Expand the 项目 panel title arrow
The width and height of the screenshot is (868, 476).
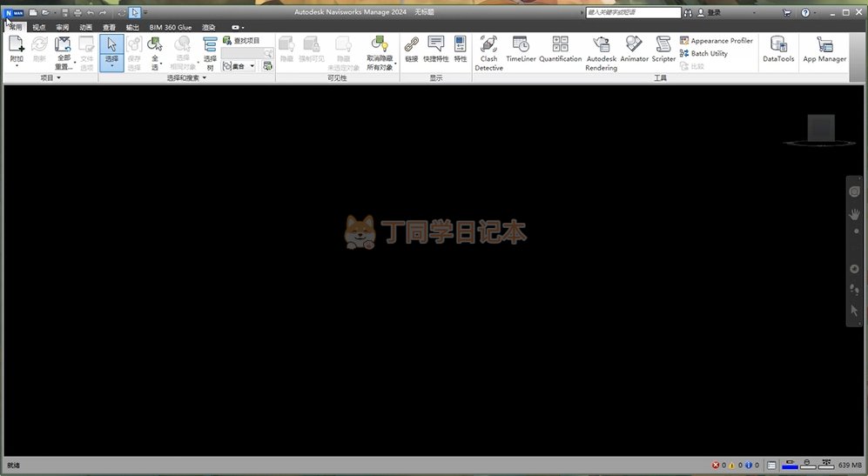58,78
